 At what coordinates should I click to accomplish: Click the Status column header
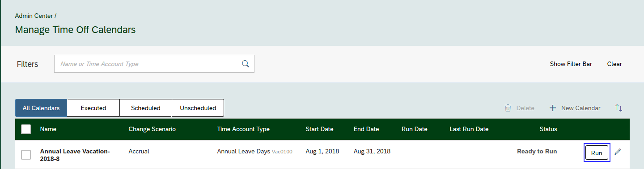(548, 129)
